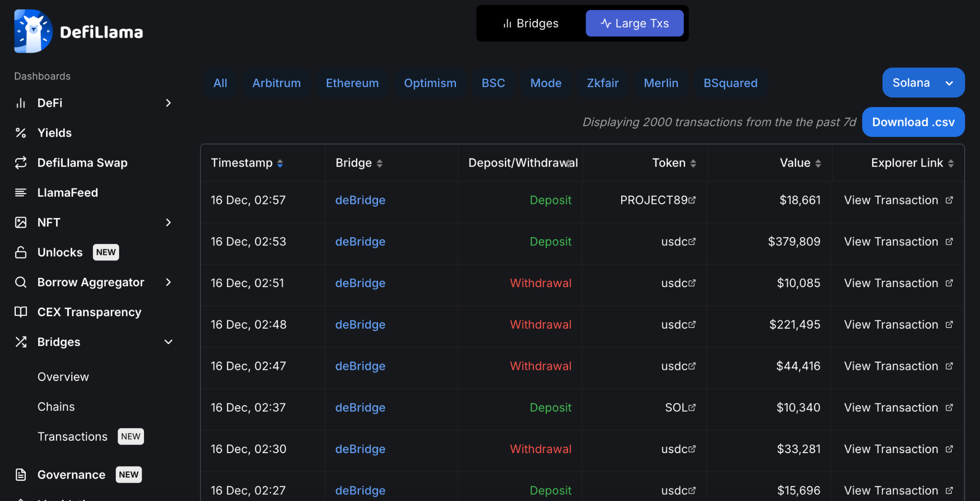The image size is (980, 501).
Task: Open deBridge link in 02:48 row
Action: coord(360,324)
